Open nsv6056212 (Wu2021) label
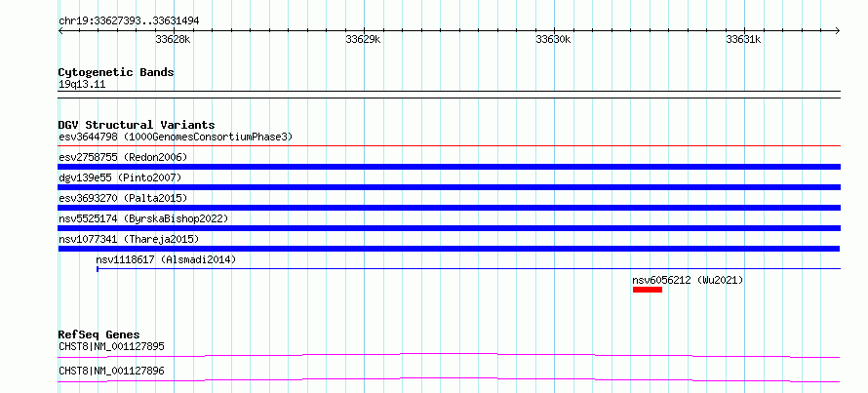This screenshot has width=868, height=393. tap(689, 280)
